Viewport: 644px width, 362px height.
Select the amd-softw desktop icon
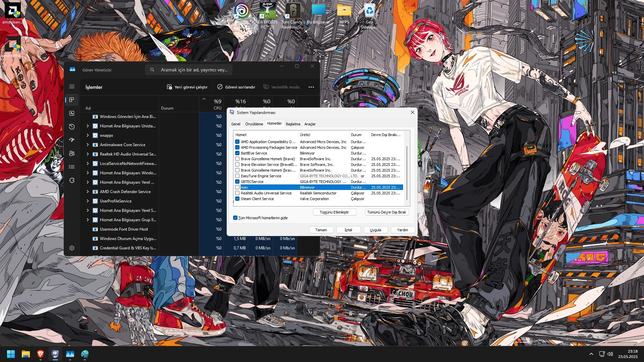click(13, 47)
